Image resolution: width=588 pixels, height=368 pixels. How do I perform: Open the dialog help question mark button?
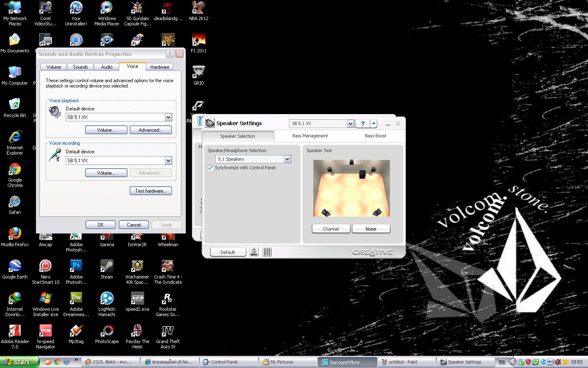[170, 54]
